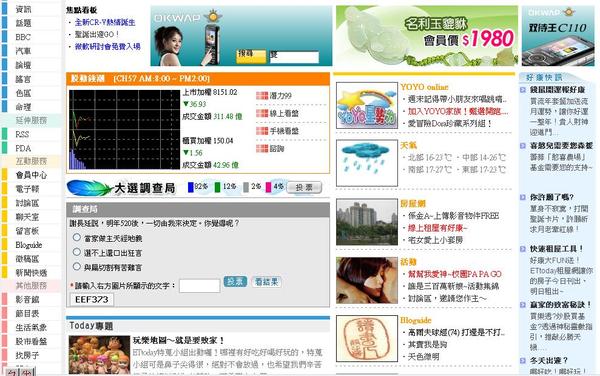Open the YOYO星勢力 thumbnail image
Viewport: 600px width, 376px height.
pos(367,106)
